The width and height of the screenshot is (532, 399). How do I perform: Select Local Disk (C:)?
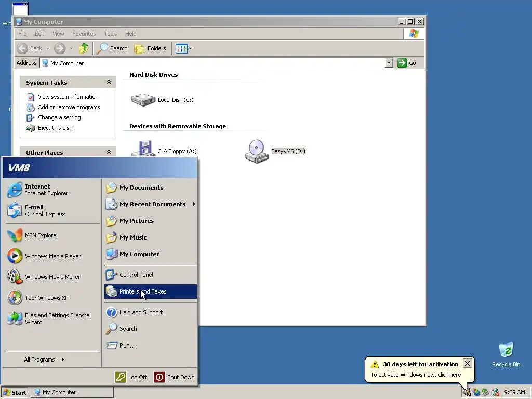pos(163,100)
